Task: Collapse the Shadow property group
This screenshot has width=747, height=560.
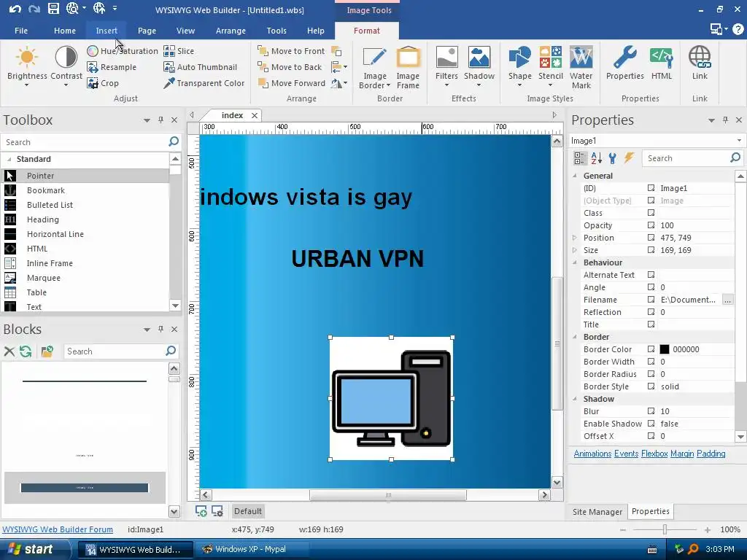Action: 575,399
